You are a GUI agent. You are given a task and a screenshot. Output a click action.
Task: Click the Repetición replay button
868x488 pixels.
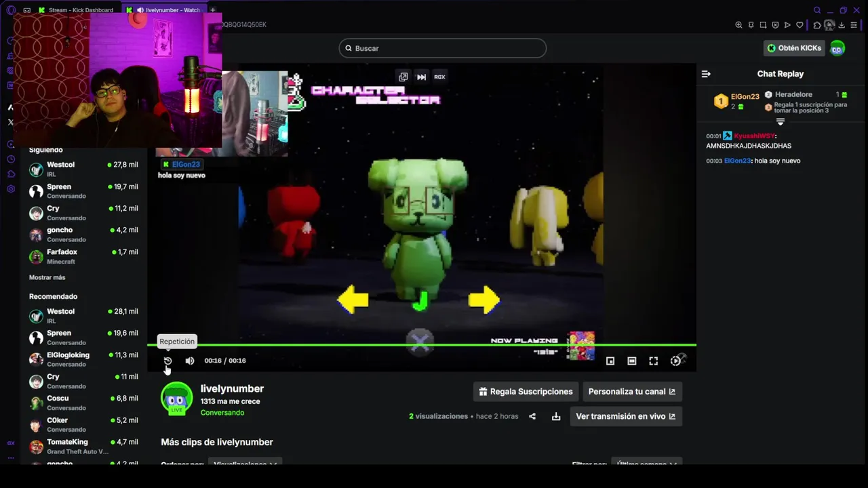click(167, 361)
